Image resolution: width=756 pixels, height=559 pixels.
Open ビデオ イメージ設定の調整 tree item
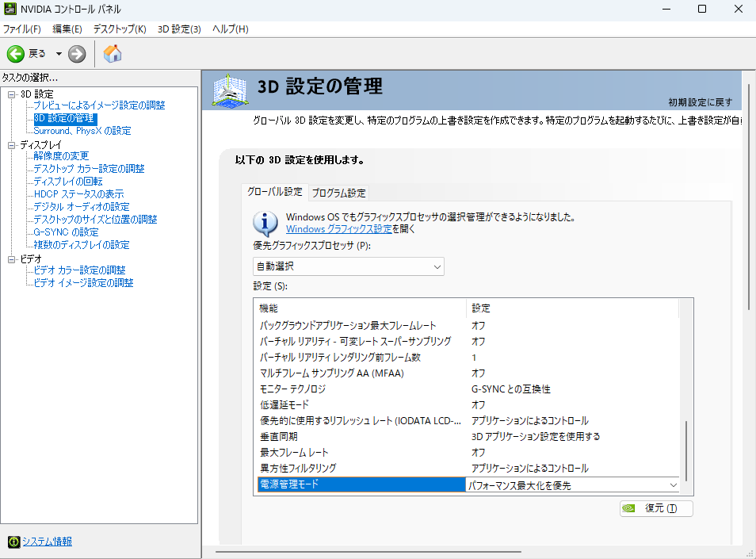83,282
